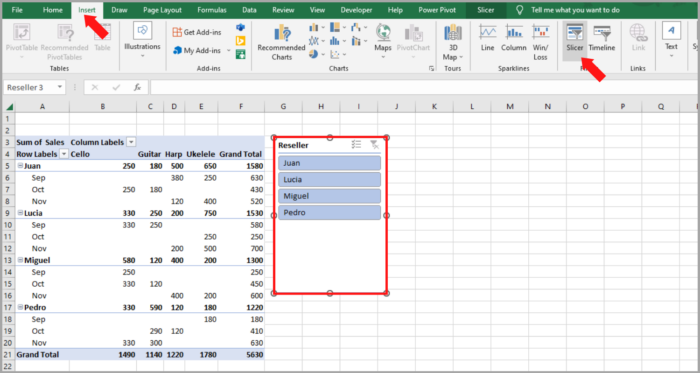Open the Column Labels filter dropdown

(131, 142)
